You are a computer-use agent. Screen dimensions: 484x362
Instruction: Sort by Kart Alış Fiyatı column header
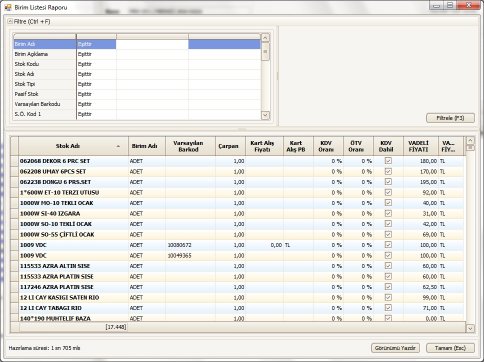click(x=264, y=146)
